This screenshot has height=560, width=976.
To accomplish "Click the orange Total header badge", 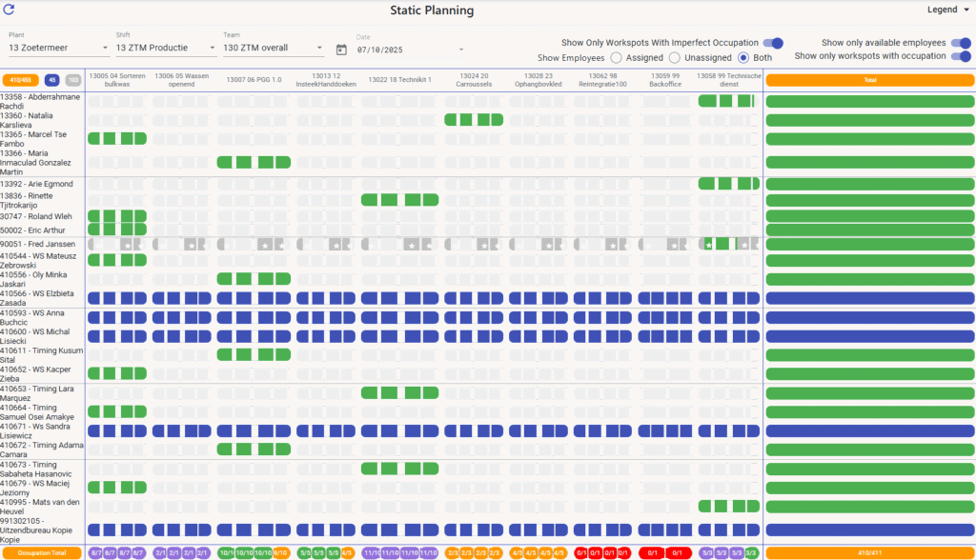I will pos(869,80).
